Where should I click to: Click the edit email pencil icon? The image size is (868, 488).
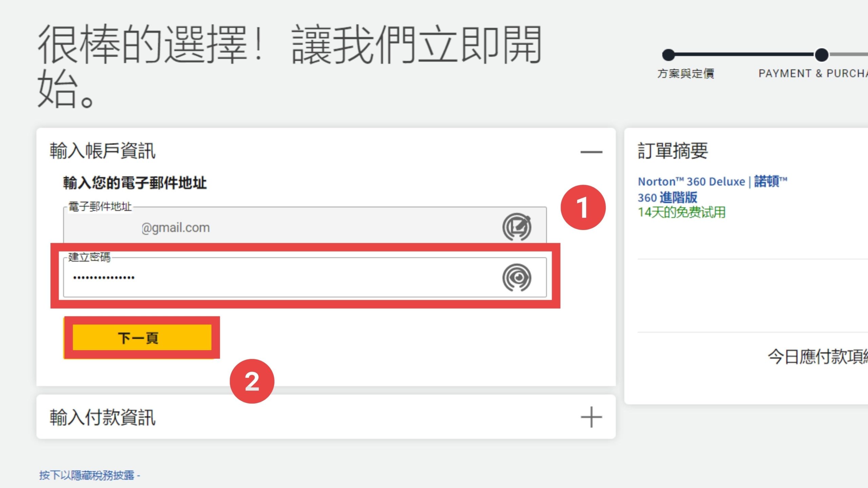tap(517, 227)
